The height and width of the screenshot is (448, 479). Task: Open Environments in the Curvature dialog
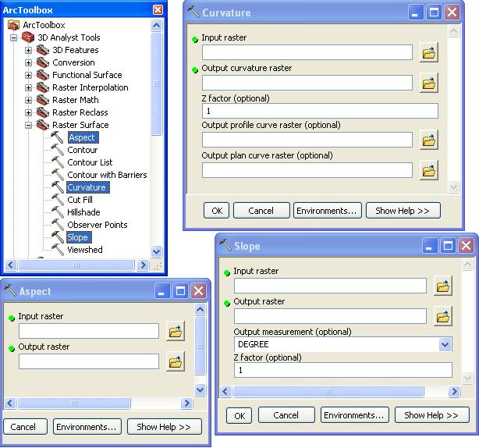[x=328, y=211]
